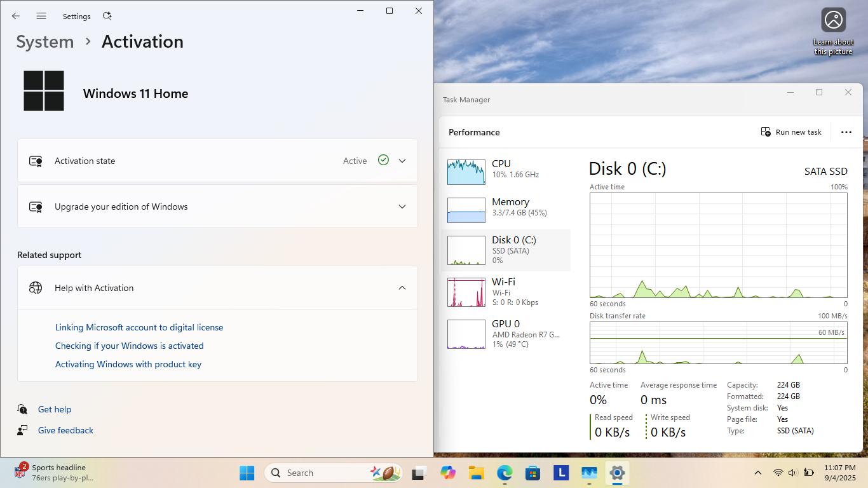Click the Get help icon
Screen dimensions: 868x488
coord(22,409)
